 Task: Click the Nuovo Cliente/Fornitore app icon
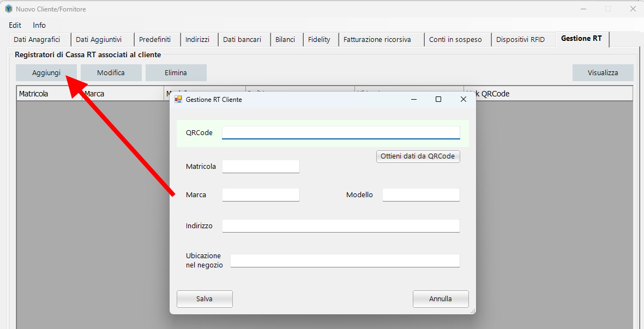[9, 9]
